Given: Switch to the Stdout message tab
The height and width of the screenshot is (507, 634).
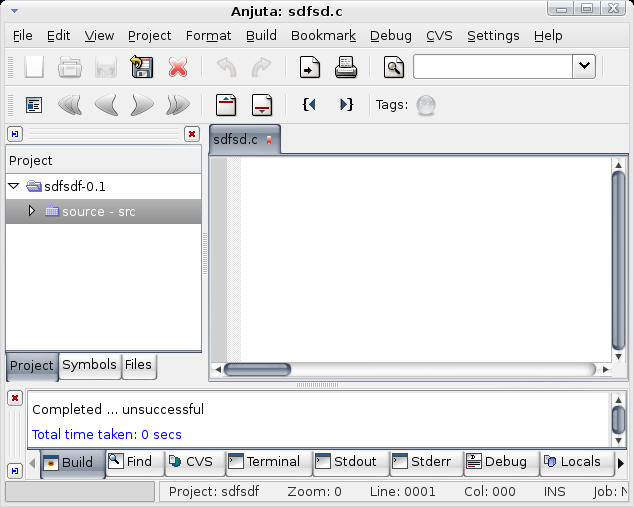Looking at the screenshot, I should click(351, 463).
